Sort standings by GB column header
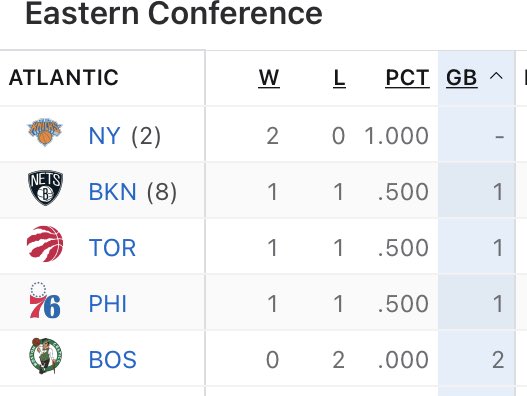 (x=462, y=78)
